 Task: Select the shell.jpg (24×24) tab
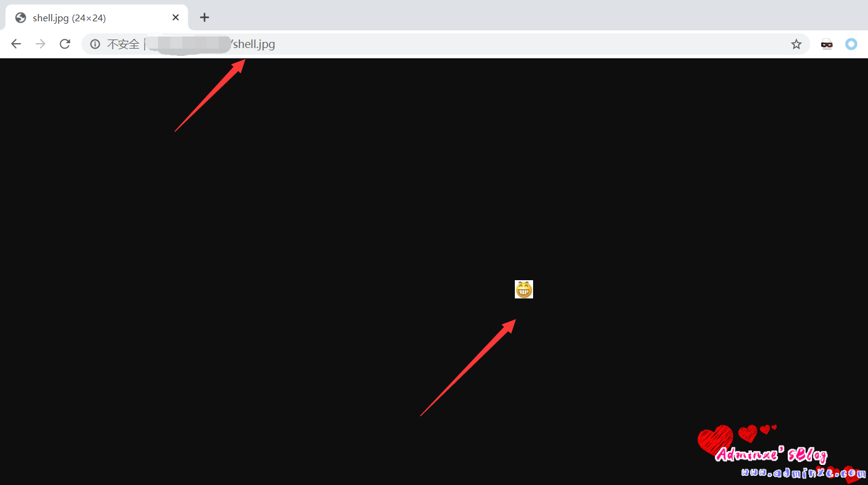[97, 18]
